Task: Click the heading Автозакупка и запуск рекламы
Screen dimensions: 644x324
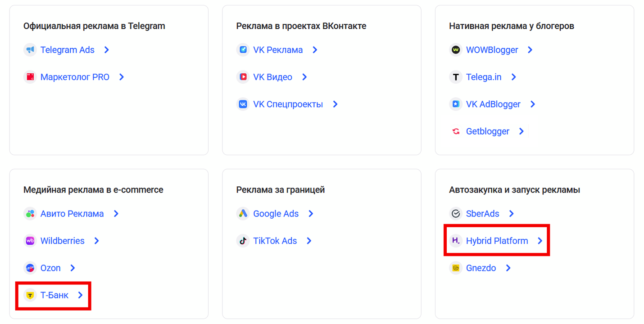Action: [x=514, y=190]
